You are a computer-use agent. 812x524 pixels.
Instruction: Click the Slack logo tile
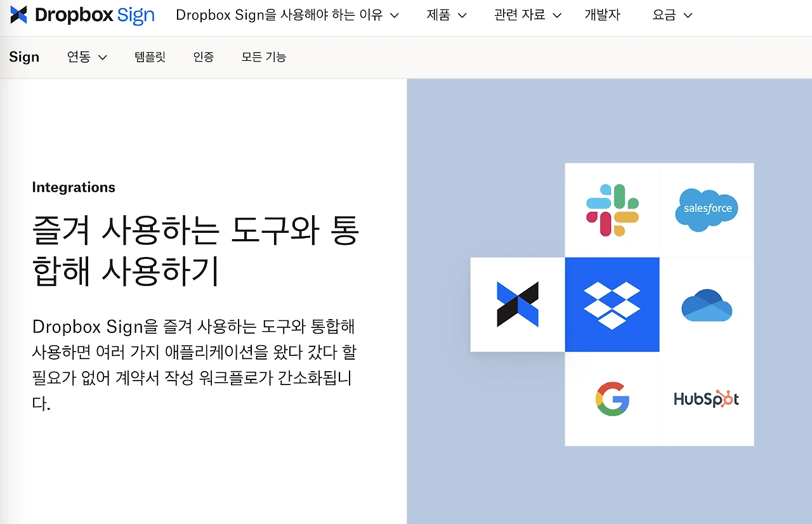pyautogui.click(x=612, y=211)
